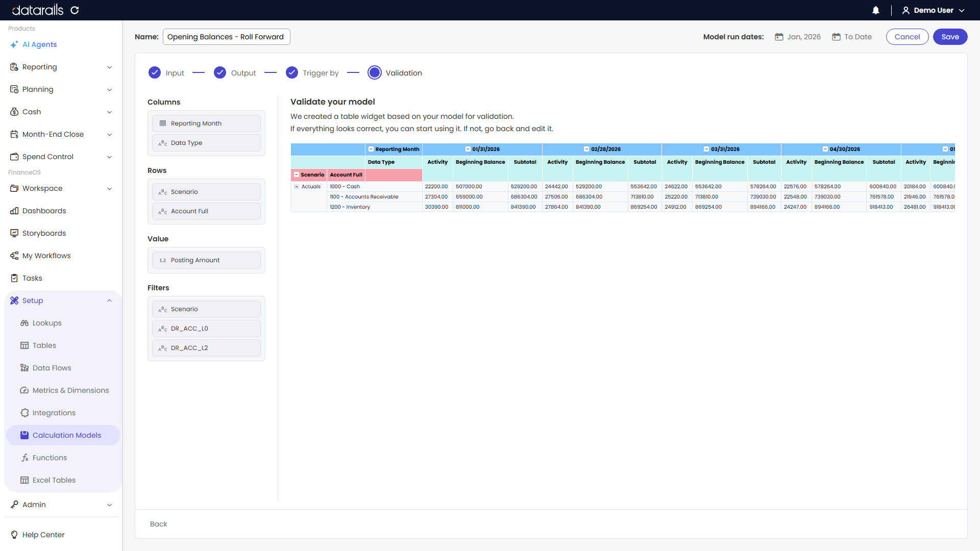Open Lookups binoculars icon in Setup
This screenshot has height=551, width=980.
[x=24, y=323]
